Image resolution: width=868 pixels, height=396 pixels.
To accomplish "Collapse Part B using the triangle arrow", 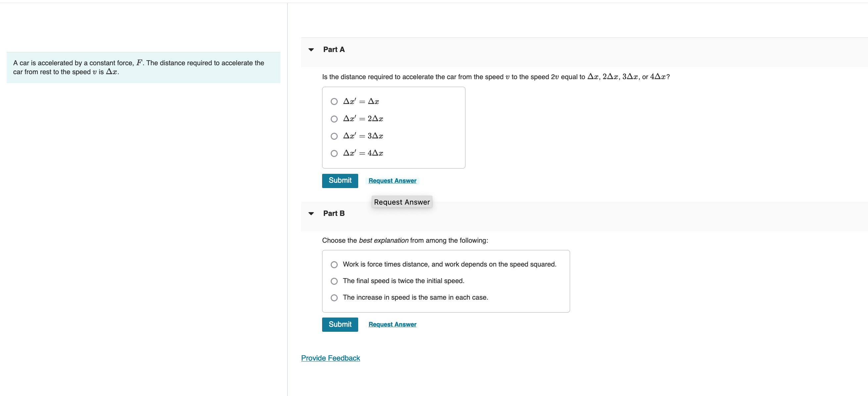I will point(311,213).
